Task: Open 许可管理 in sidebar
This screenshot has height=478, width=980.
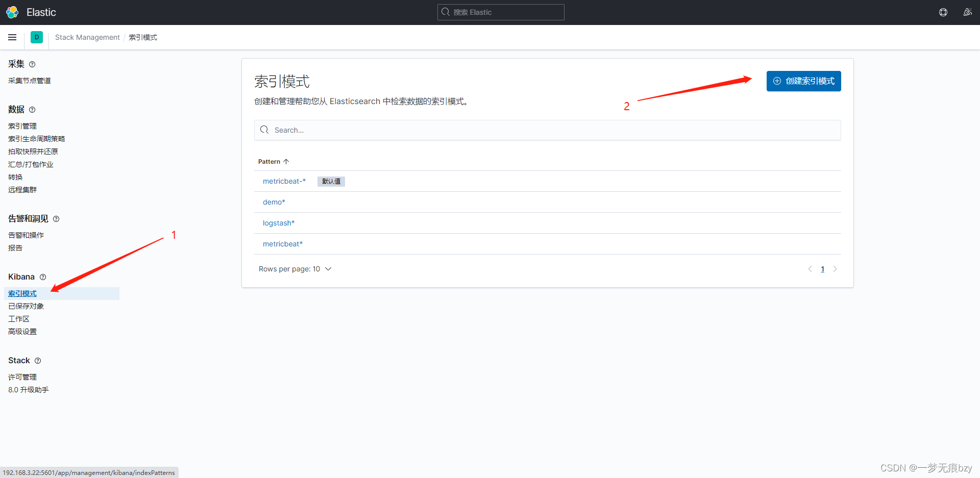Action: coord(22,377)
